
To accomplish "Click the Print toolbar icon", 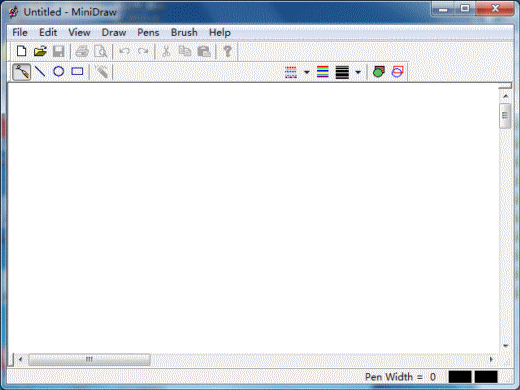I will 82,51.
